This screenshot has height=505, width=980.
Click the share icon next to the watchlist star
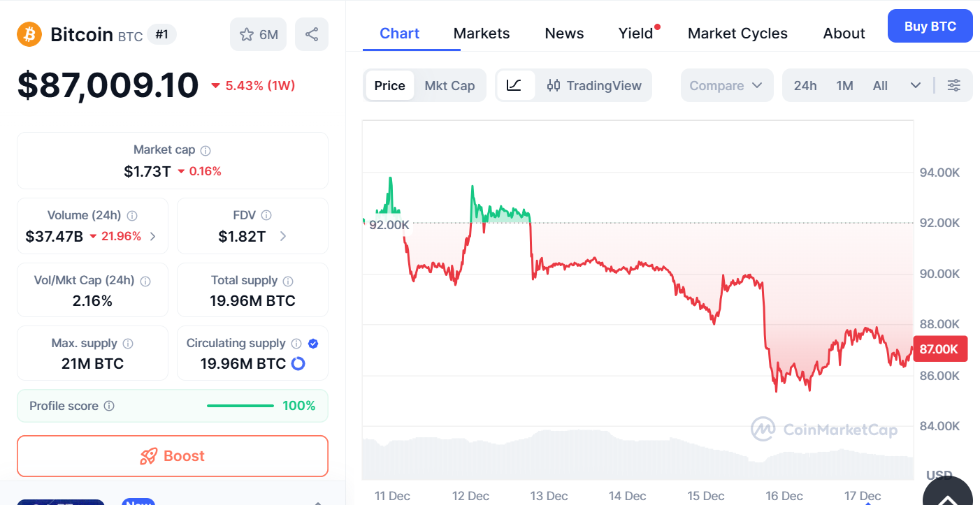[312, 34]
